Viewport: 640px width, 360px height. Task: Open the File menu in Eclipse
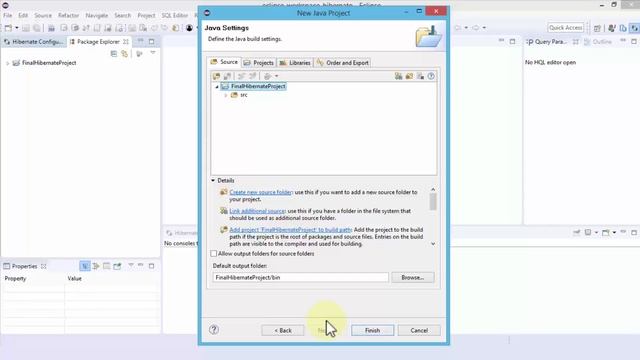(x=8, y=16)
